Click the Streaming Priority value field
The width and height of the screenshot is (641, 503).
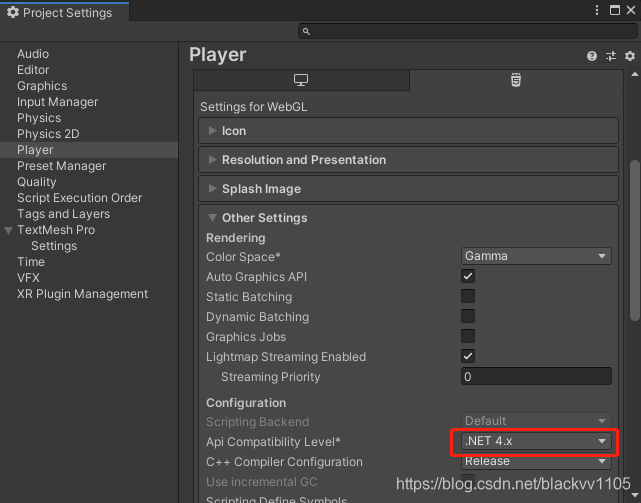point(536,376)
